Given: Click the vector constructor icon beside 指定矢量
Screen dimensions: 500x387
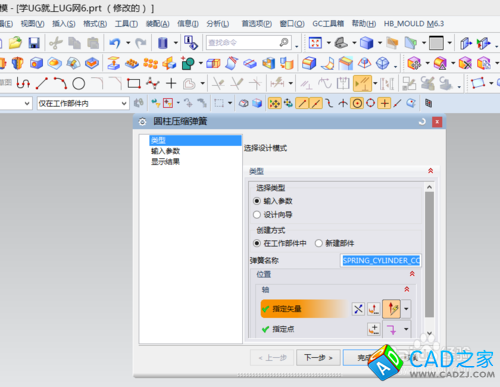Looking at the screenshot, I should (x=374, y=309).
